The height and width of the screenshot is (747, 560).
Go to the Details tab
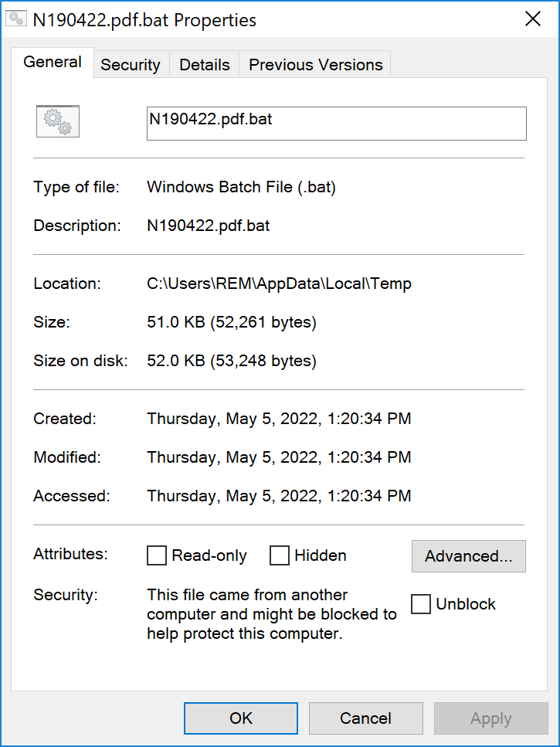pyautogui.click(x=205, y=65)
